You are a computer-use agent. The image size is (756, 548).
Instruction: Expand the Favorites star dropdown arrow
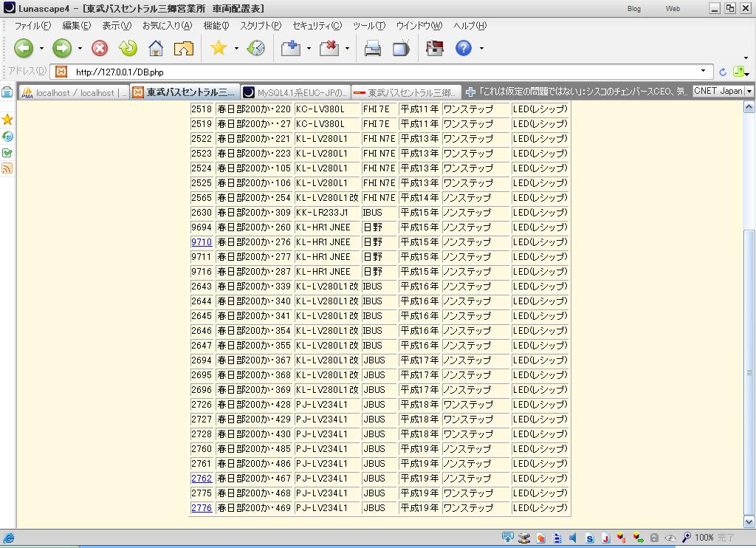[236, 48]
